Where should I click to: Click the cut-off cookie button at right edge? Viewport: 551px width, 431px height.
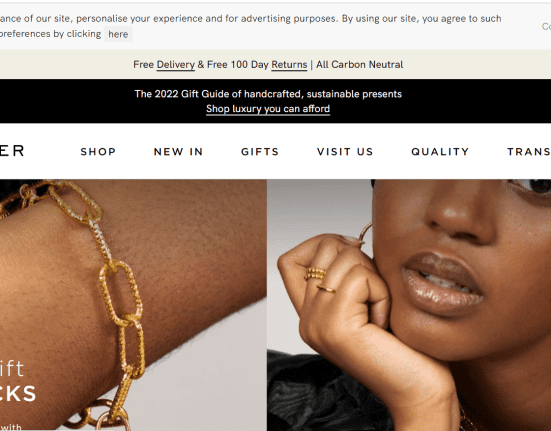546,26
